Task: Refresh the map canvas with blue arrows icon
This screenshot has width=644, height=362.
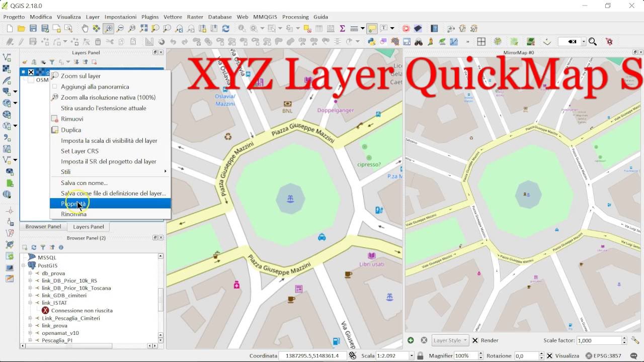Action: pos(225,29)
